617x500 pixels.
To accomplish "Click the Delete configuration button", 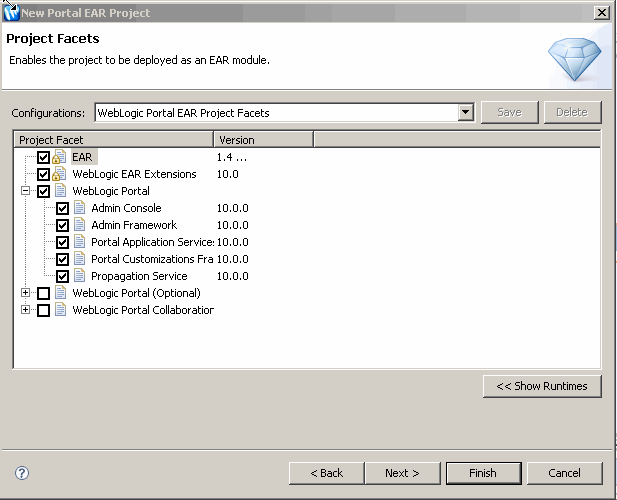I will pos(572,113).
